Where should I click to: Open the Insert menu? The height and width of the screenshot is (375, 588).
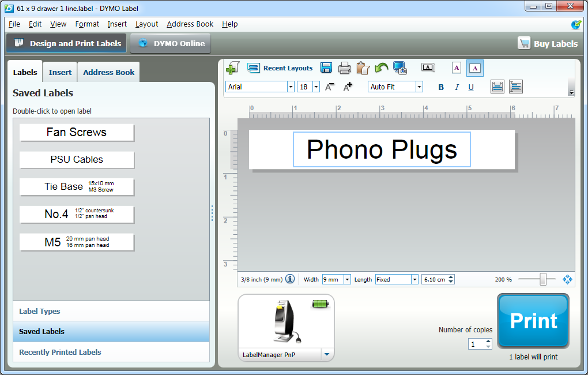tap(117, 24)
